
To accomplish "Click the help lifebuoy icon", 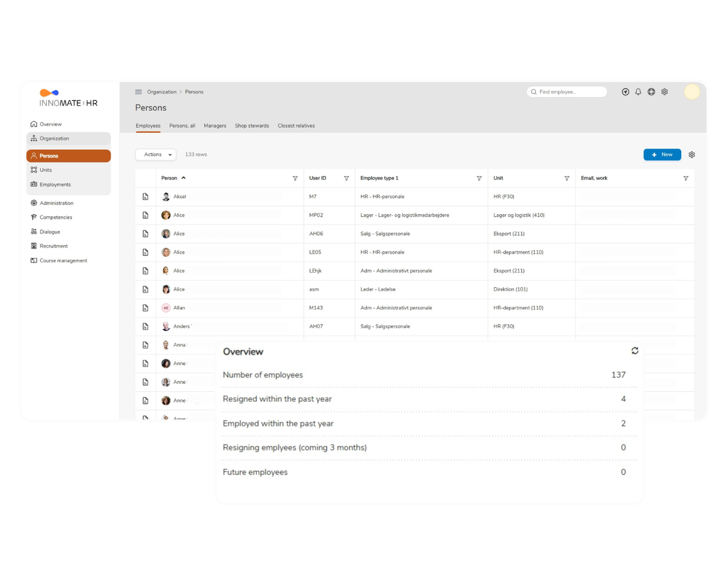I will 651,92.
